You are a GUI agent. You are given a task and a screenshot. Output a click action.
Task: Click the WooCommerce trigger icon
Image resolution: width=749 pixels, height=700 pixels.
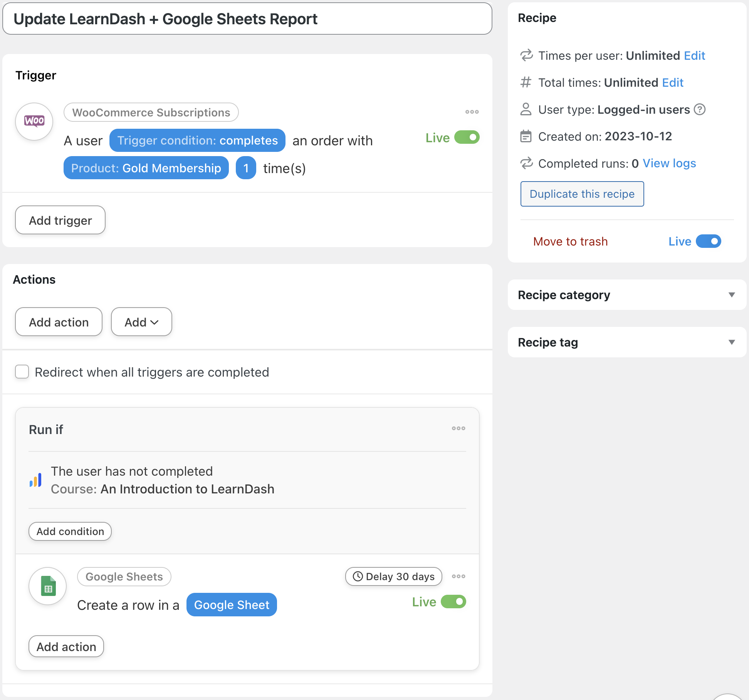click(x=34, y=121)
